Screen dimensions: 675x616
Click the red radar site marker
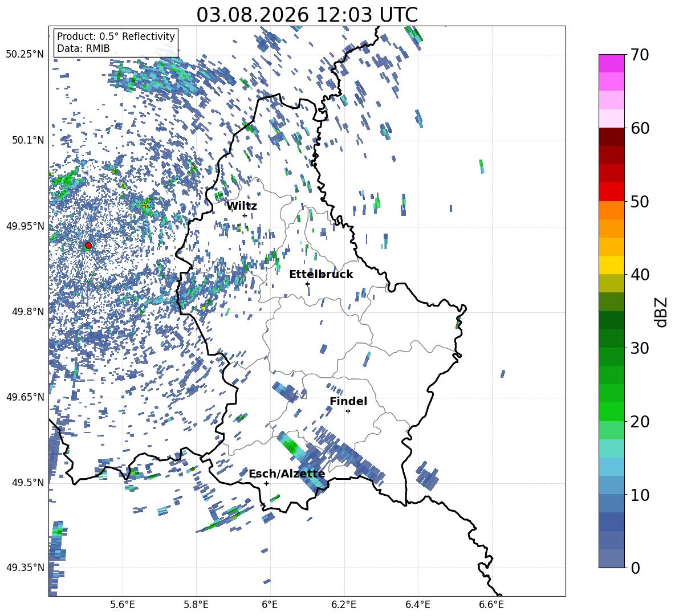point(88,245)
